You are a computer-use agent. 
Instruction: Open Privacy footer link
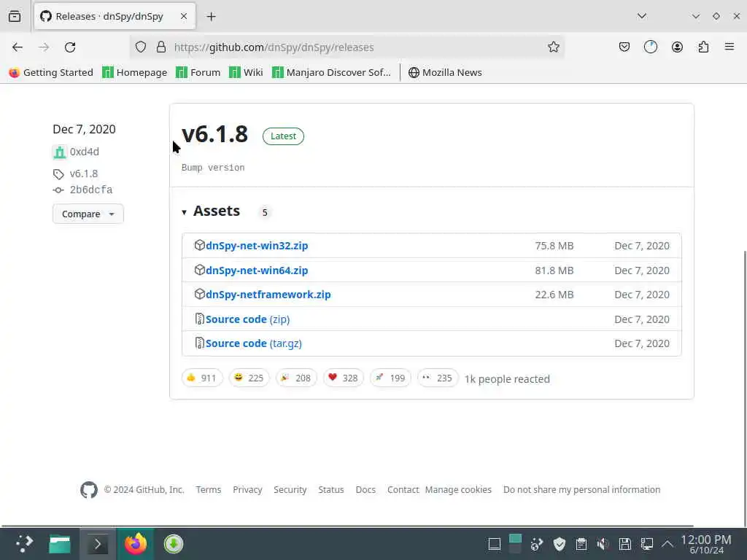(x=247, y=489)
